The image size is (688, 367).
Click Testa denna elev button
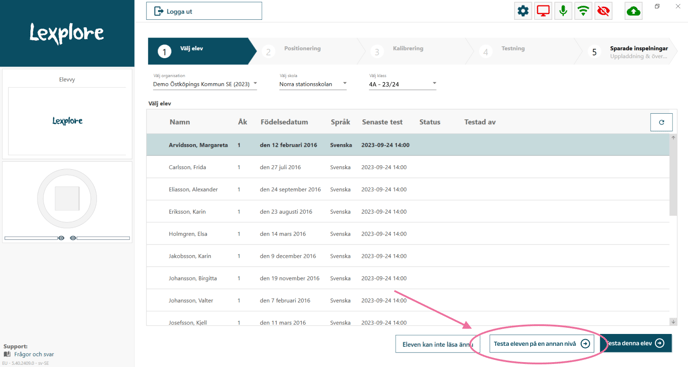(636, 343)
